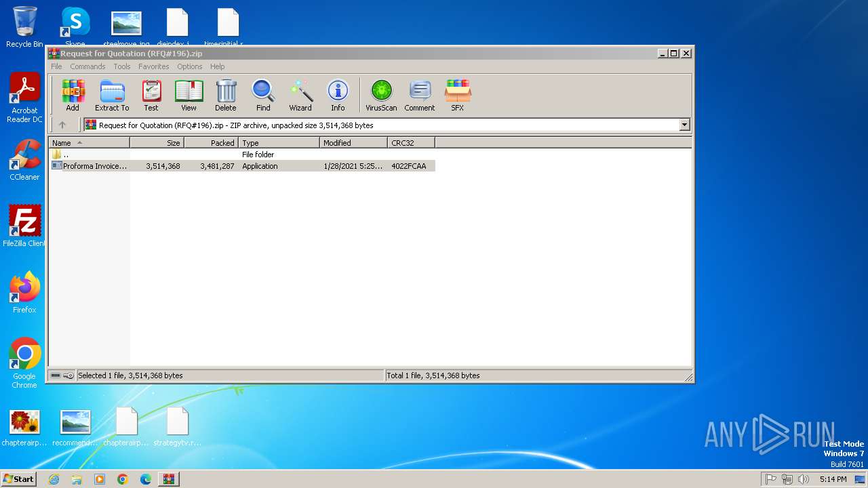Click the key icon in the status bar
Image resolution: width=868 pixels, height=488 pixels.
[68, 375]
